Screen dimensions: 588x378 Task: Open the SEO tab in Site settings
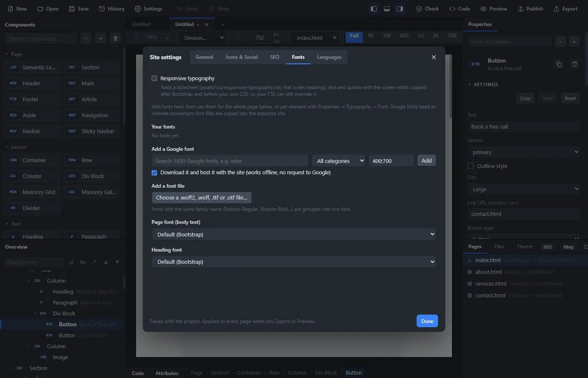click(275, 57)
